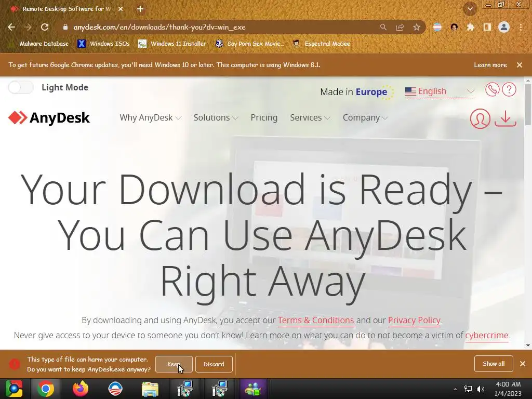Screen dimensions: 532x399
Task: Open the Extensions puzzle icon
Action: tap(470, 27)
